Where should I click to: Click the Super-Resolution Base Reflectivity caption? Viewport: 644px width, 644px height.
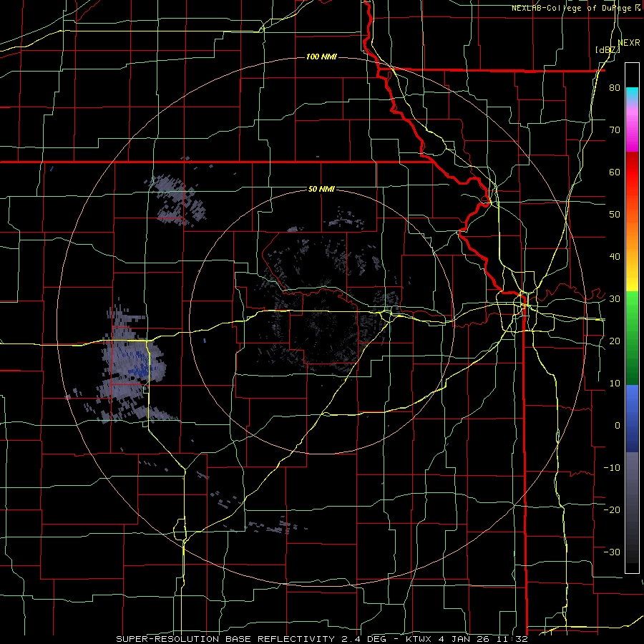(x=321, y=639)
